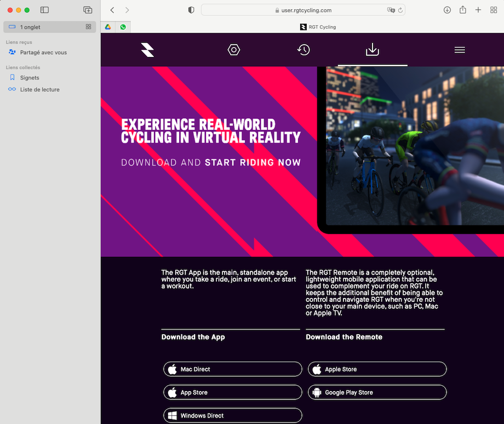This screenshot has width=504, height=424.
Task: Open 'Partagé avec vous' in sidebar
Action: click(43, 53)
